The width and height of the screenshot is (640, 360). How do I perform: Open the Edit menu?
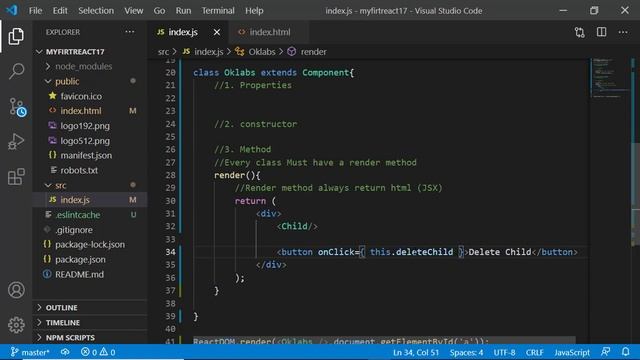[x=60, y=11]
